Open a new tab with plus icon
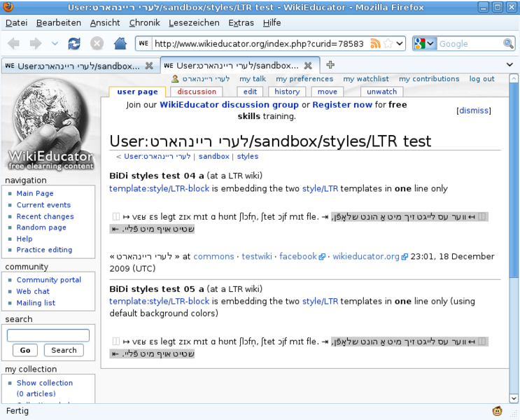Screen dimensions: 520x420 click(x=330, y=64)
